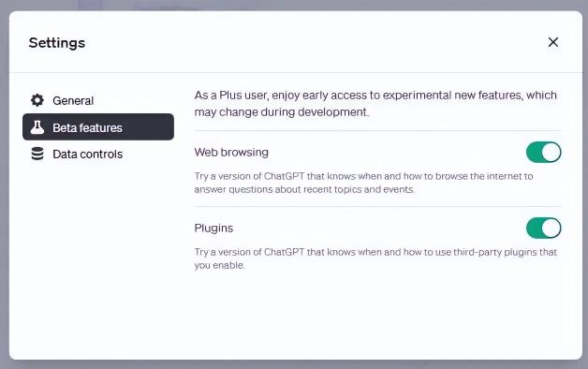The width and height of the screenshot is (588, 369).
Task: Select the Beta features tab
Action: click(98, 127)
